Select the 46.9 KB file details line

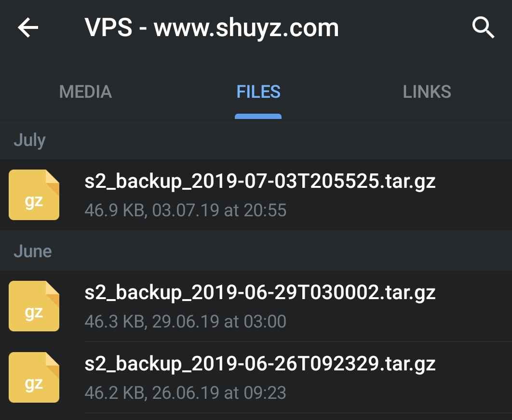click(186, 210)
